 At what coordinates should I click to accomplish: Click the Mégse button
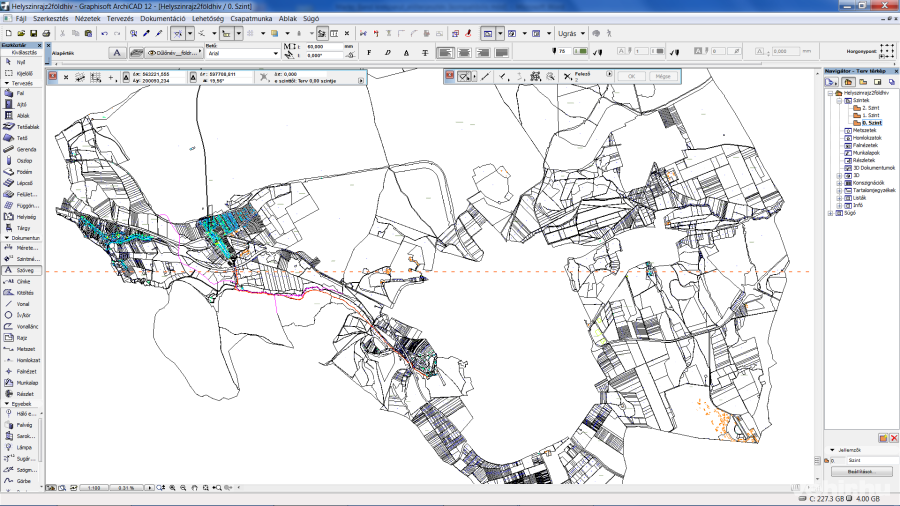(x=662, y=76)
